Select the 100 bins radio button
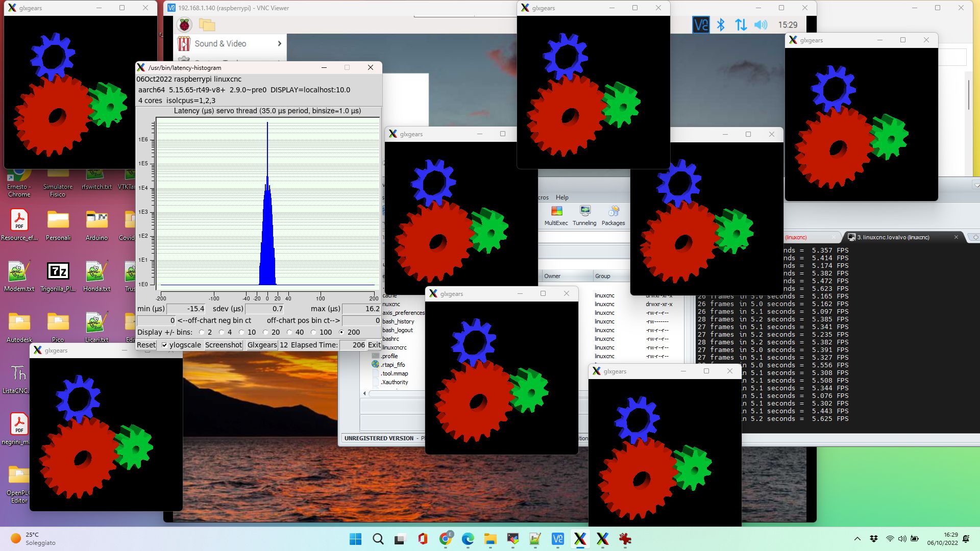Viewport: 980px width, 551px height. (313, 332)
